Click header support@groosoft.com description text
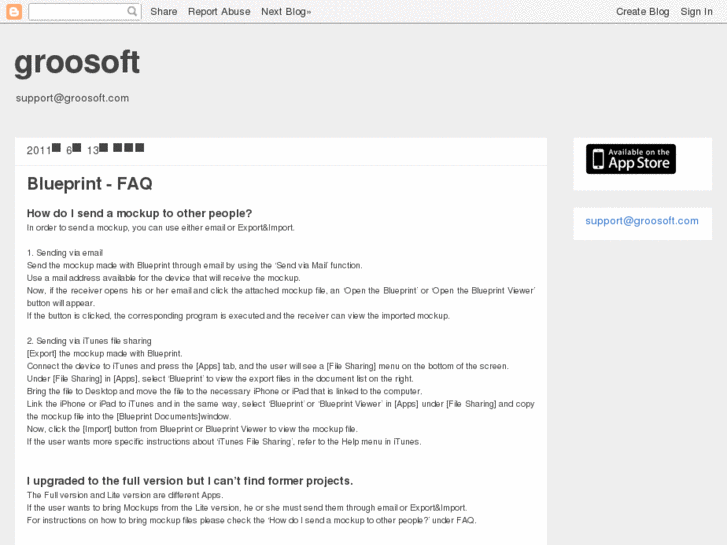Screen dimensions: 727x545 pos(72,98)
